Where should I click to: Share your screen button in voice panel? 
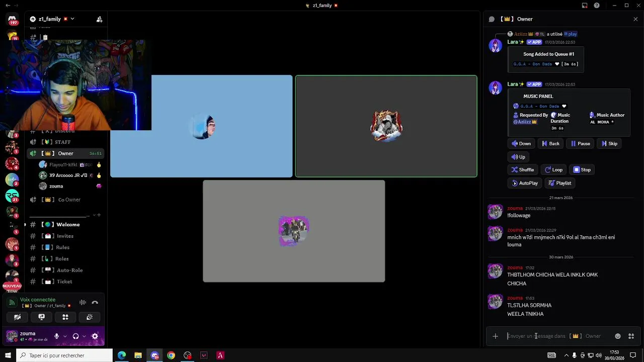tap(41, 317)
